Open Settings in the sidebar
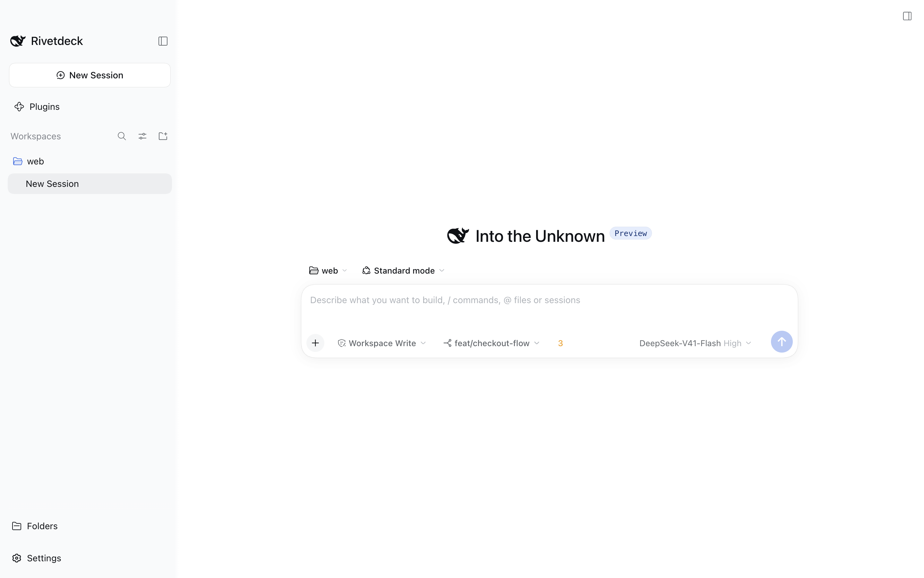Viewport: 924px width, 578px height. (x=36, y=558)
